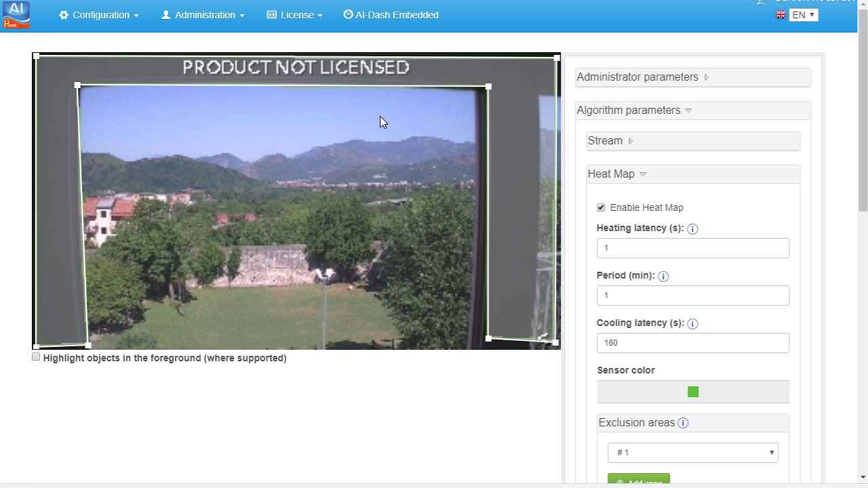The image size is (868, 488).
Task: Open the Configuration menu
Action: [99, 15]
